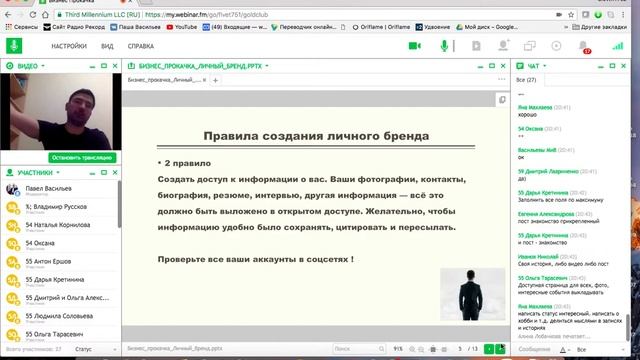The width and height of the screenshot is (640, 360).
Task: Select participant Владимир Руссков
Action: pos(60,208)
